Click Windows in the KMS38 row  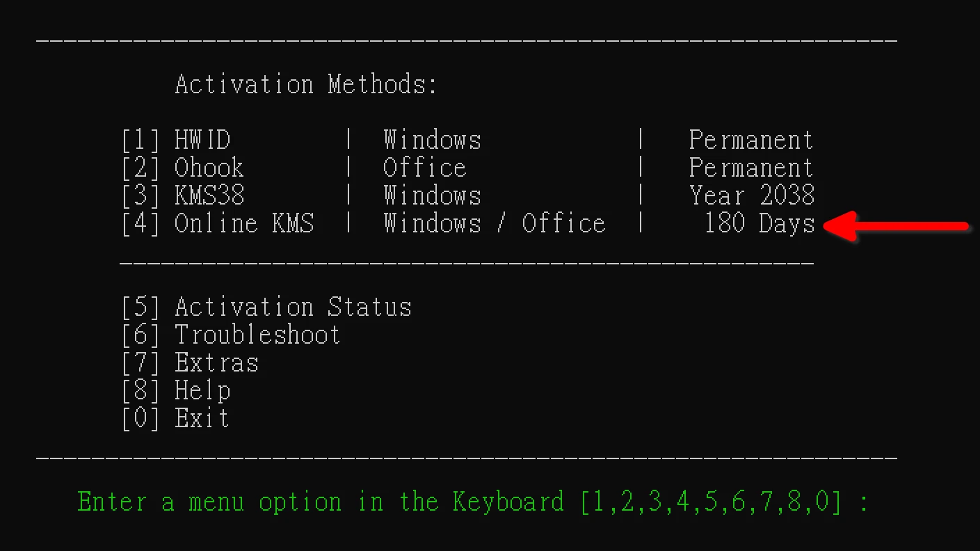click(432, 196)
